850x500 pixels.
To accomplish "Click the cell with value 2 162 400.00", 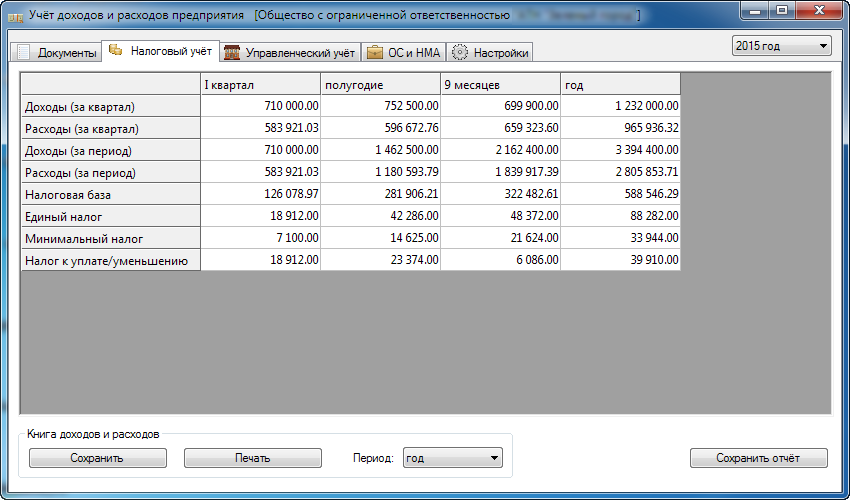I will point(500,150).
